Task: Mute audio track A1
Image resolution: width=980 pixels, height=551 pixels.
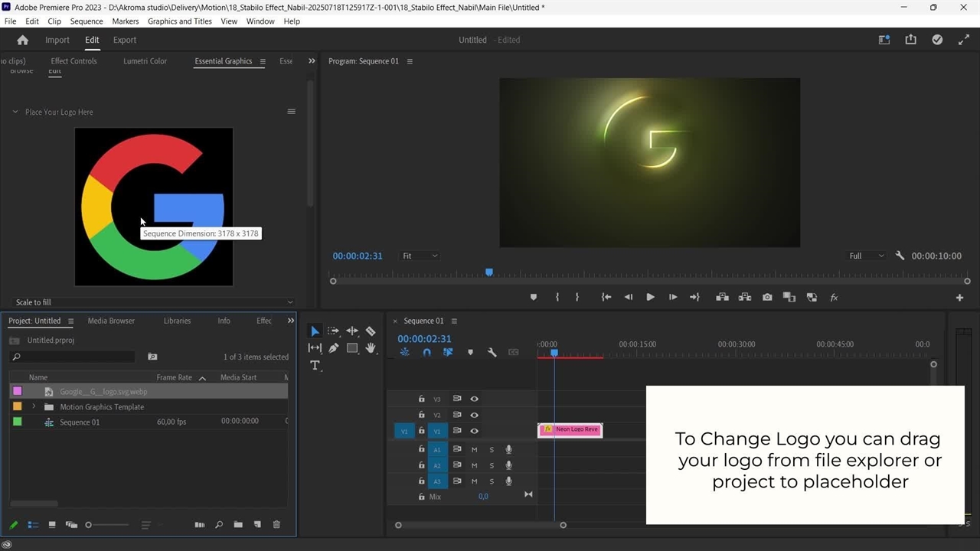Action: pyautogui.click(x=474, y=450)
